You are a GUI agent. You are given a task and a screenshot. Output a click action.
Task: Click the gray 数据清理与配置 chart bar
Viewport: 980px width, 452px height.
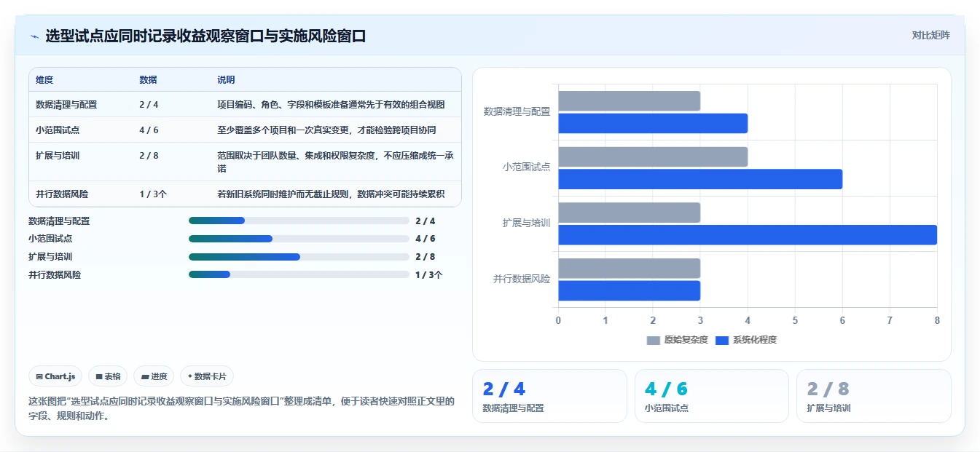[x=630, y=101]
